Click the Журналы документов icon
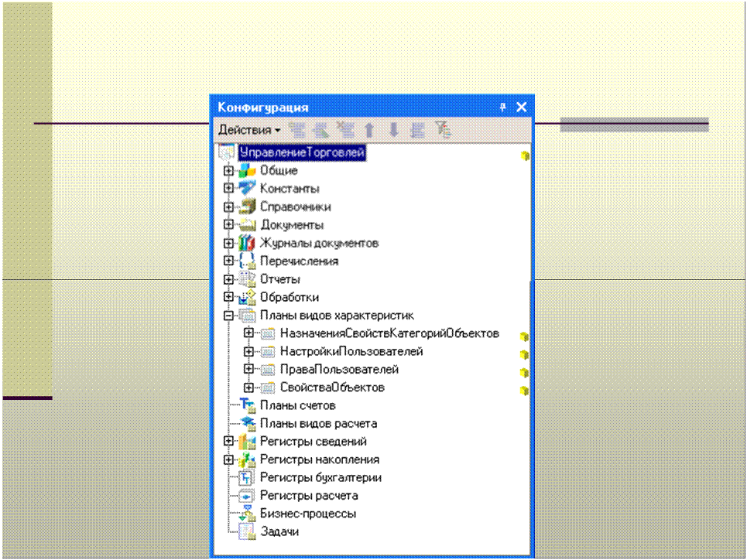 pos(247,243)
